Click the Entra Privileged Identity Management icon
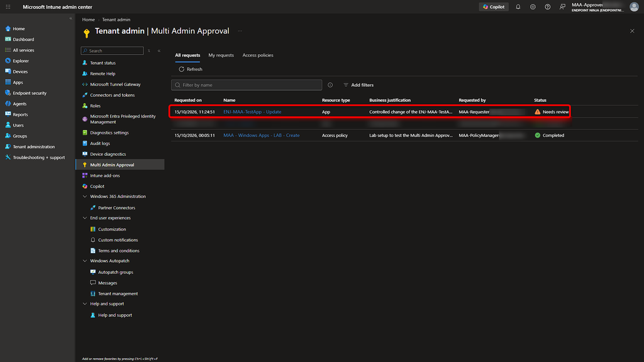The width and height of the screenshot is (644, 362). 85,119
